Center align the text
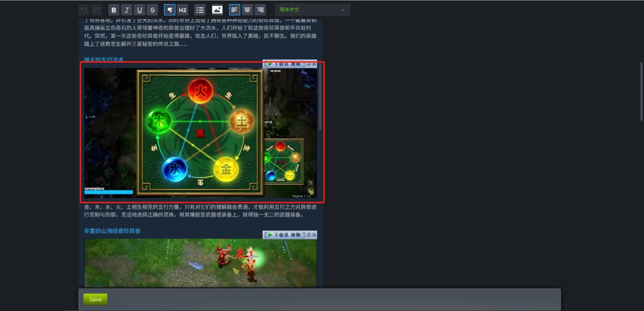This screenshot has width=644, height=311. pyautogui.click(x=247, y=10)
